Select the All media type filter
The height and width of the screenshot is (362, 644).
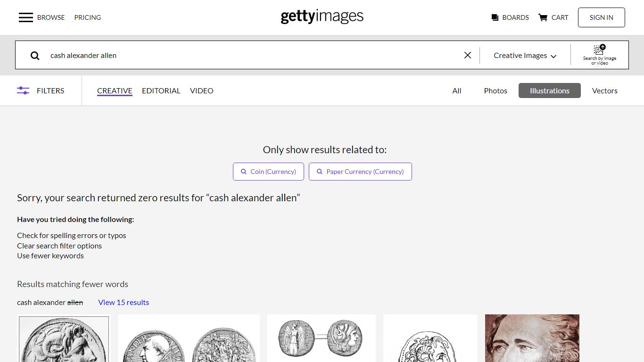[457, 91]
